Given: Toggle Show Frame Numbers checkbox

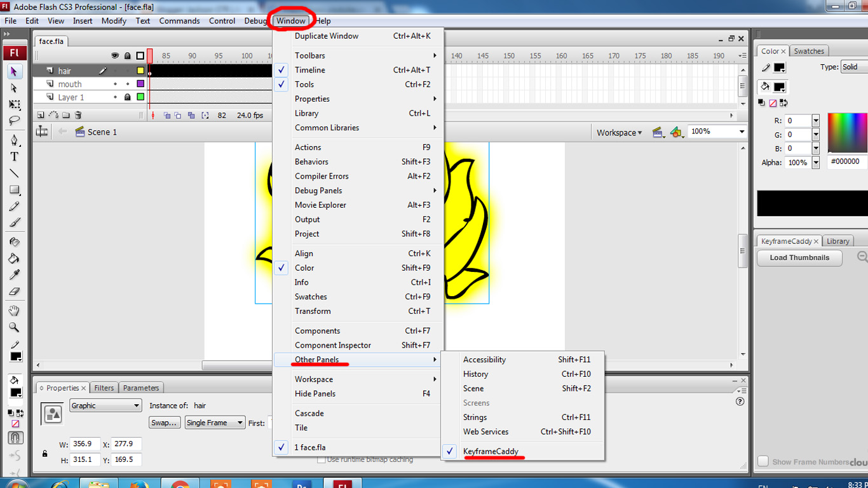Looking at the screenshot, I should click(763, 461).
